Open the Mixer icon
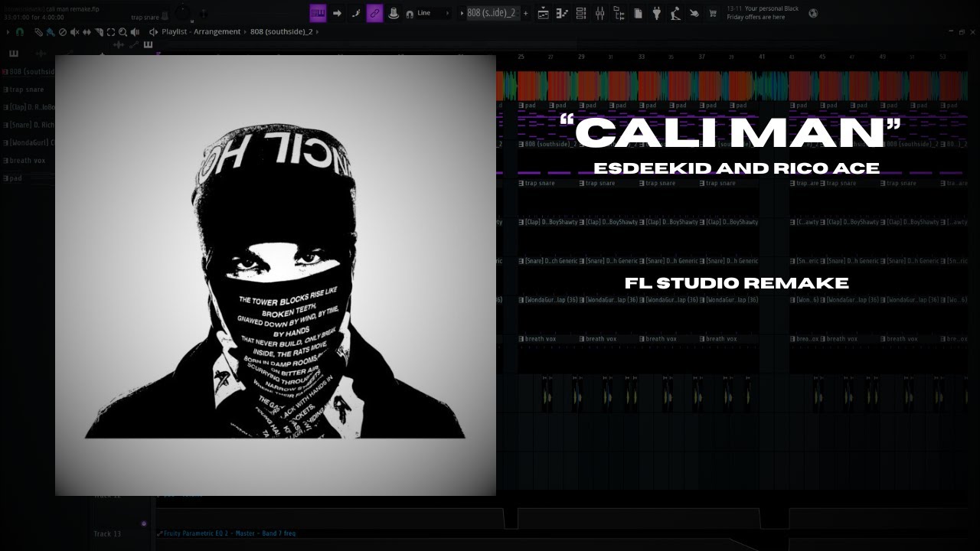Viewport: 980px width, 551px height. pyautogui.click(x=600, y=14)
